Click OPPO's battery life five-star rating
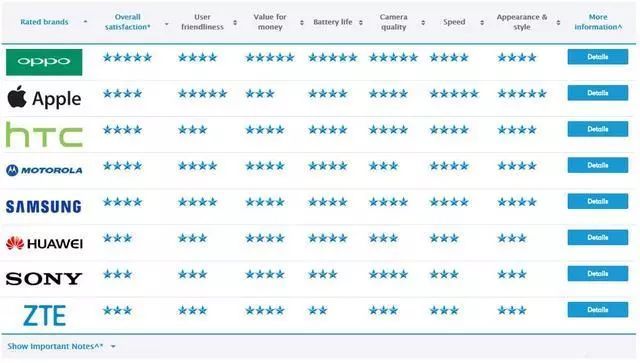The height and width of the screenshot is (363, 640). [333, 58]
